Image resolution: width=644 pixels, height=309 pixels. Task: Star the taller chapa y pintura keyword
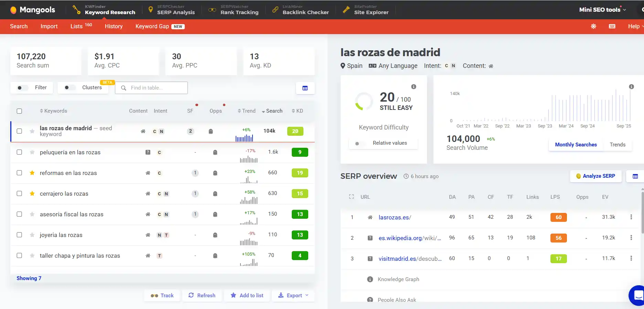click(32, 256)
